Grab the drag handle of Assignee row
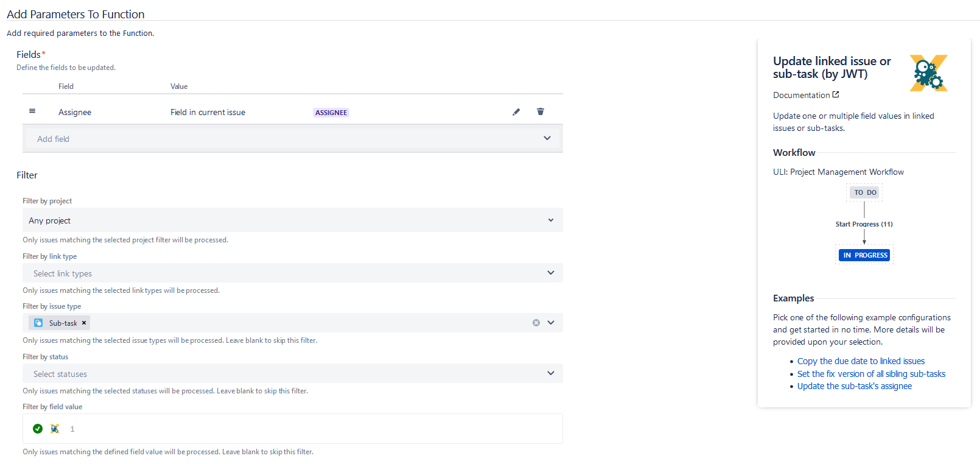 pyautogui.click(x=32, y=111)
